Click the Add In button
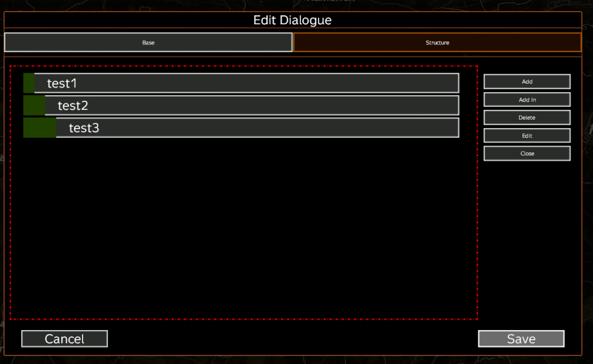Viewport: 593px width, 364px height. (527, 99)
